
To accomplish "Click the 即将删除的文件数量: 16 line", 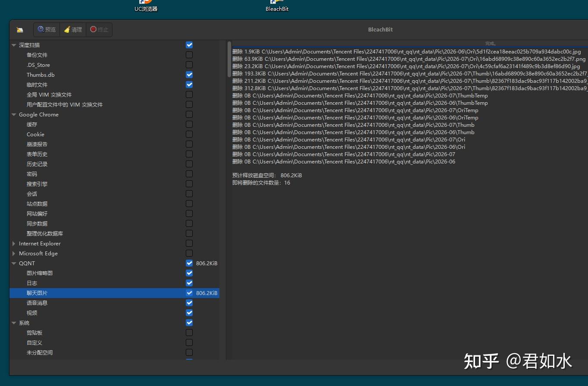I will click(x=261, y=183).
